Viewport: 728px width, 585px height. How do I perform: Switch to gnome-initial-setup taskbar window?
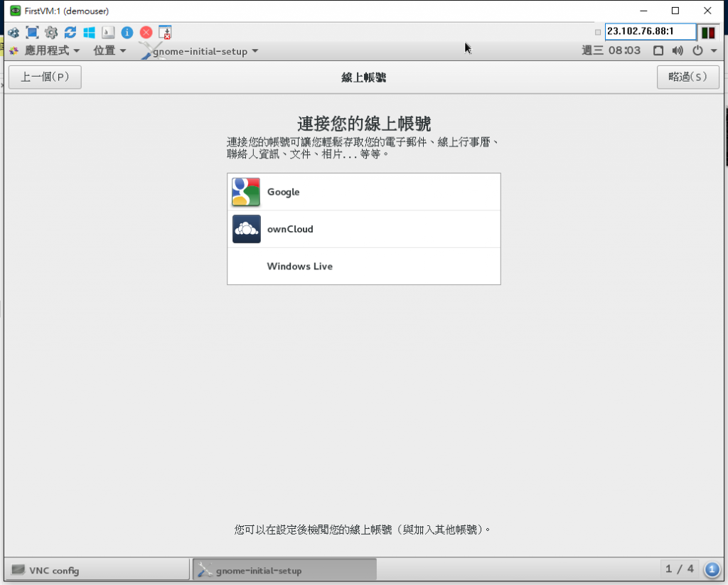point(284,569)
